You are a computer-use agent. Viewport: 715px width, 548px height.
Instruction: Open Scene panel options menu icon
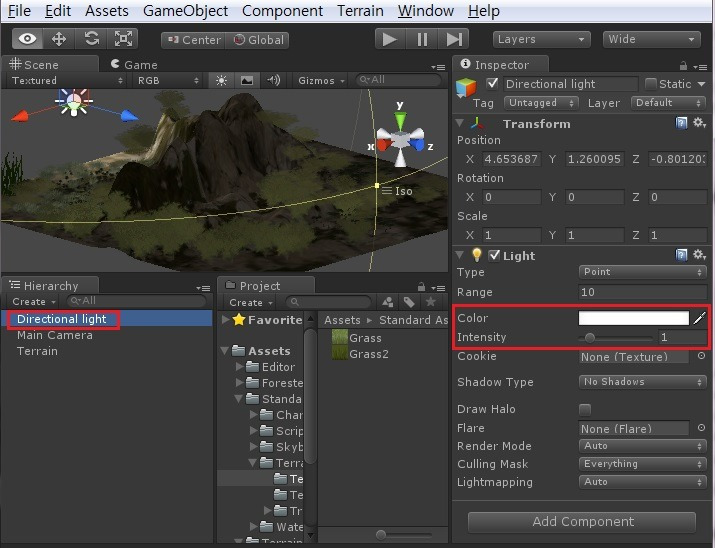click(x=438, y=67)
